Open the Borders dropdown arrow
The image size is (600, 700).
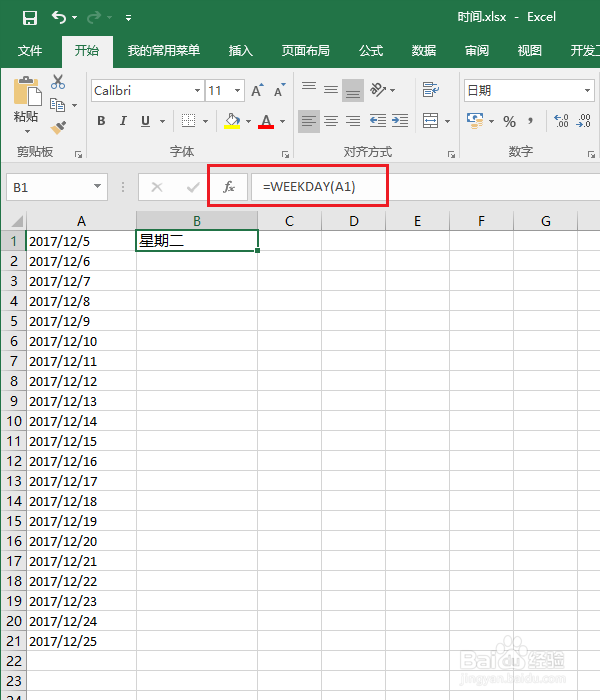[205, 121]
